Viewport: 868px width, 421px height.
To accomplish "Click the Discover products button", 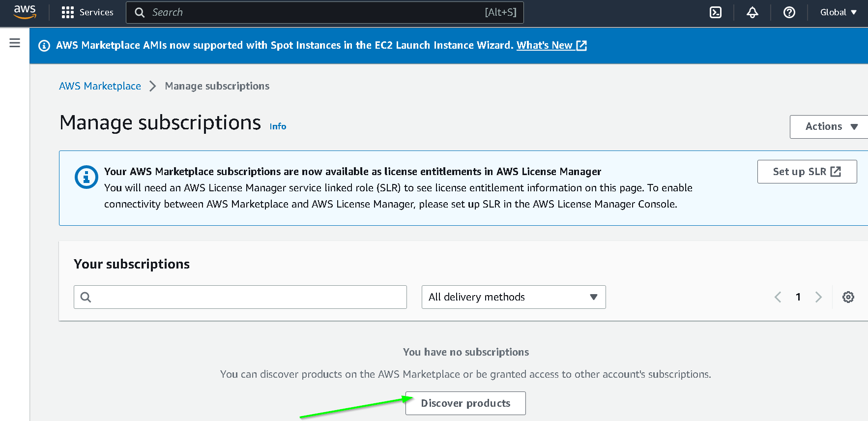I will (465, 403).
